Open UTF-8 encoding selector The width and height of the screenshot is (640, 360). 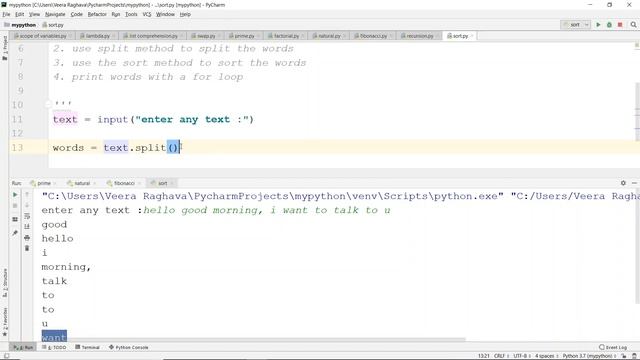[x=521, y=356]
